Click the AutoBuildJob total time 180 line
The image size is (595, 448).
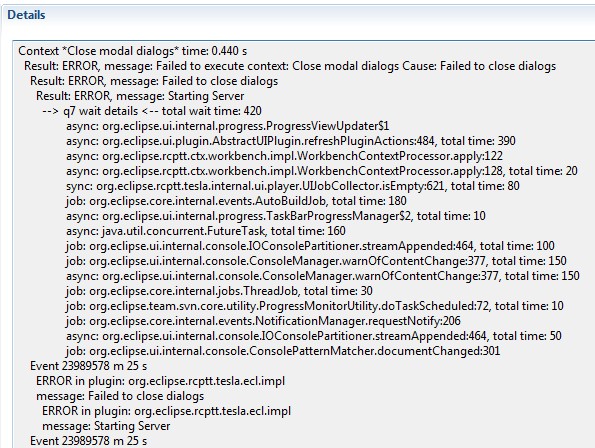236,201
